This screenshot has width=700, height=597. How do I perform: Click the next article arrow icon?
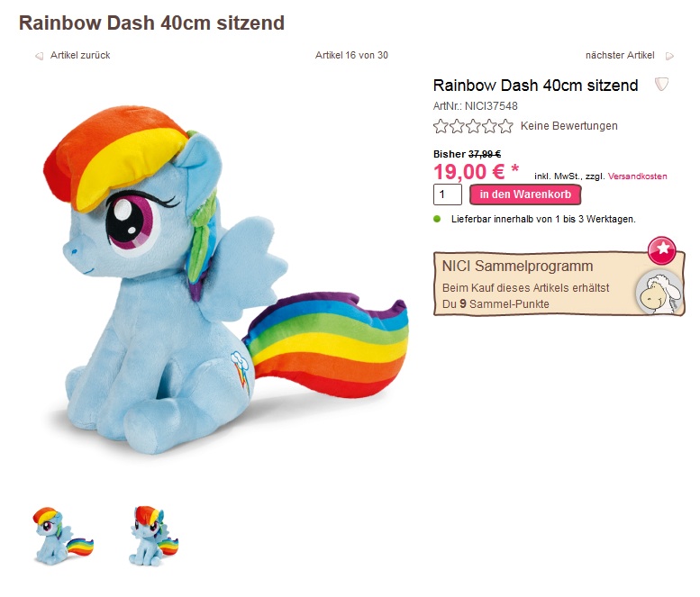coord(669,56)
